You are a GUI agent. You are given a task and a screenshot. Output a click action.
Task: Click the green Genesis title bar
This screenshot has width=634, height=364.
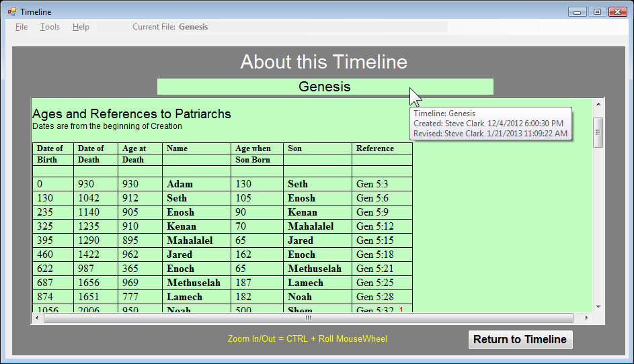(325, 87)
